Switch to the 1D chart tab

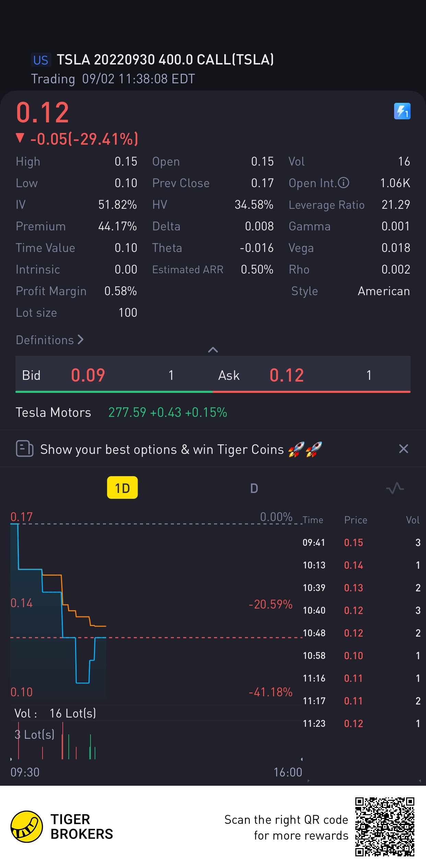[x=122, y=488]
